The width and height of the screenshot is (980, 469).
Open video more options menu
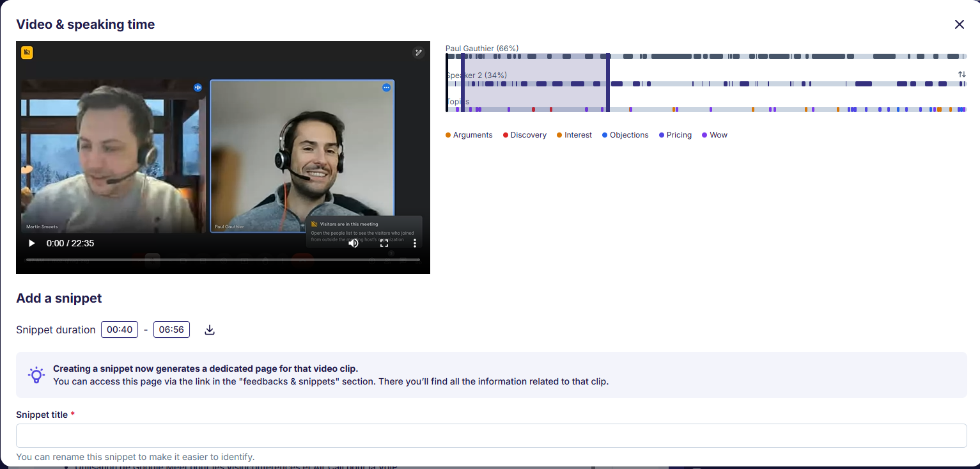pyautogui.click(x=415, y=243)
